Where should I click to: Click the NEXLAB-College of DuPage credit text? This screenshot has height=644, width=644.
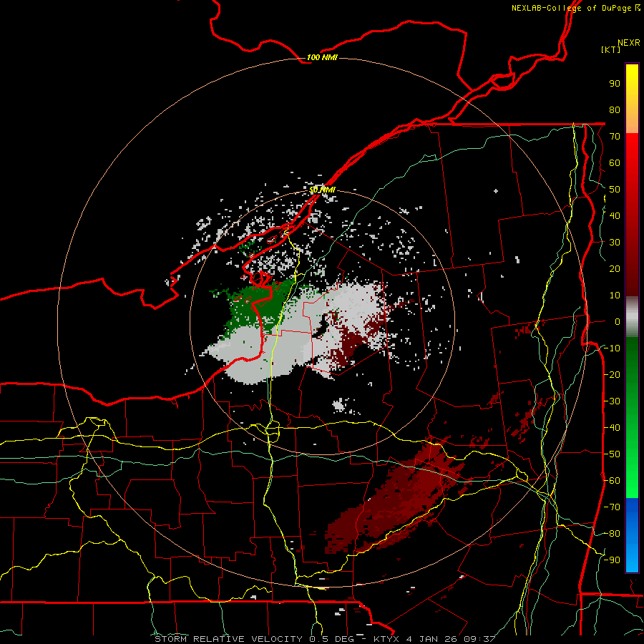(x=571, y=8)
